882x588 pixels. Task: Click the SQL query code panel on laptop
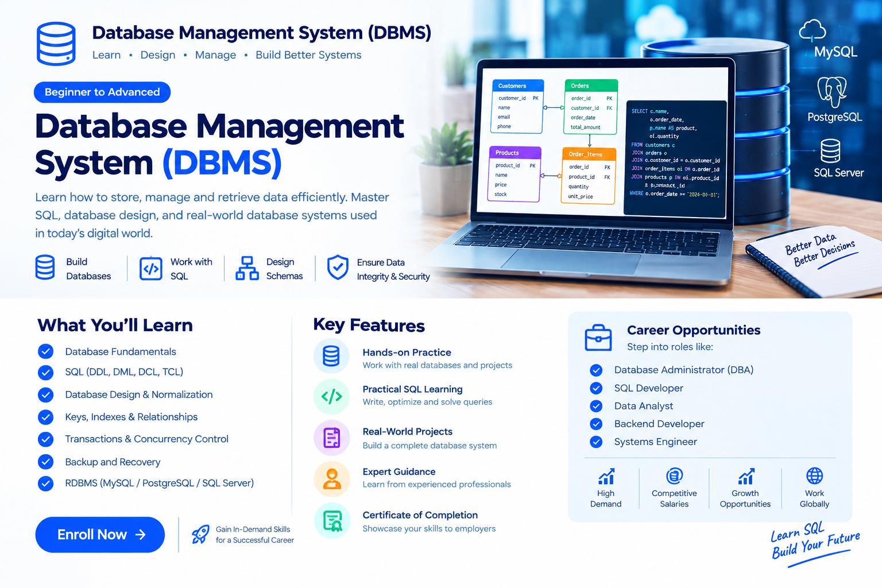[676, 158]
